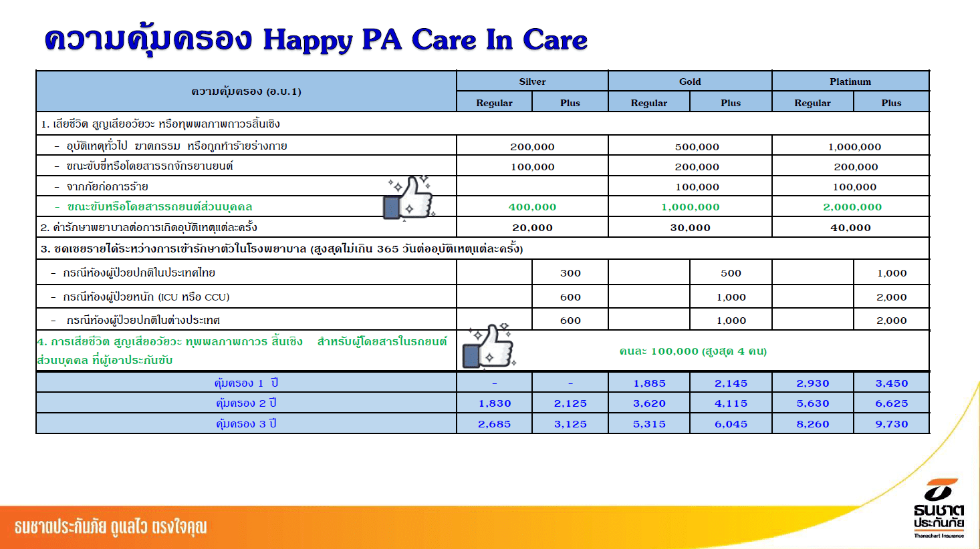Image resolution: width=980 pixels, height=549 pixels.
Task: Click the ความคุ้มครอง (อ.บ.1) header cell
Action: click(246, 91)
